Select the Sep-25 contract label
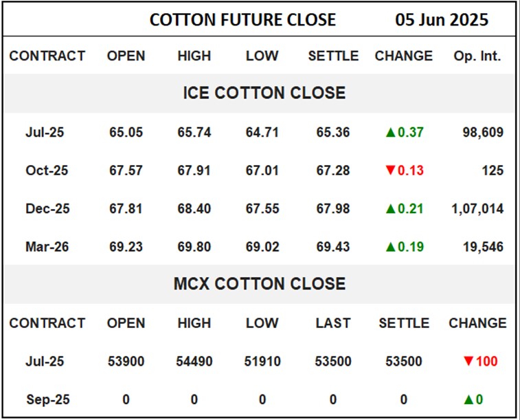Image resolution: width=520 pixels, height=420 pixels. 47,399
